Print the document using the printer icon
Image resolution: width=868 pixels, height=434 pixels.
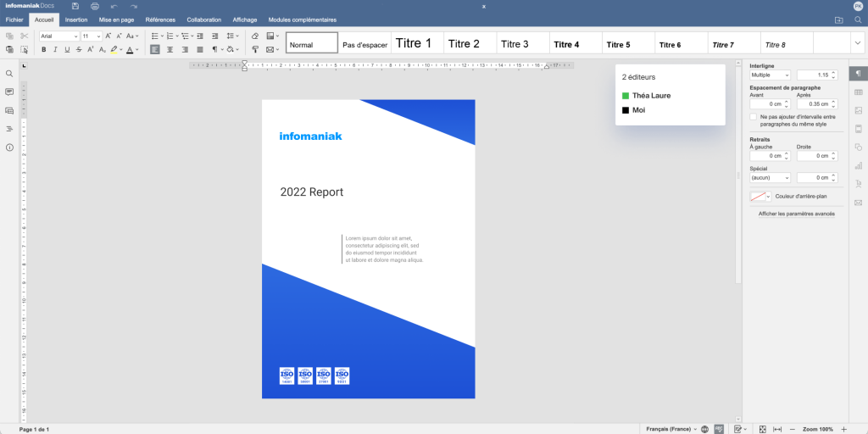[x=95, y=6]
